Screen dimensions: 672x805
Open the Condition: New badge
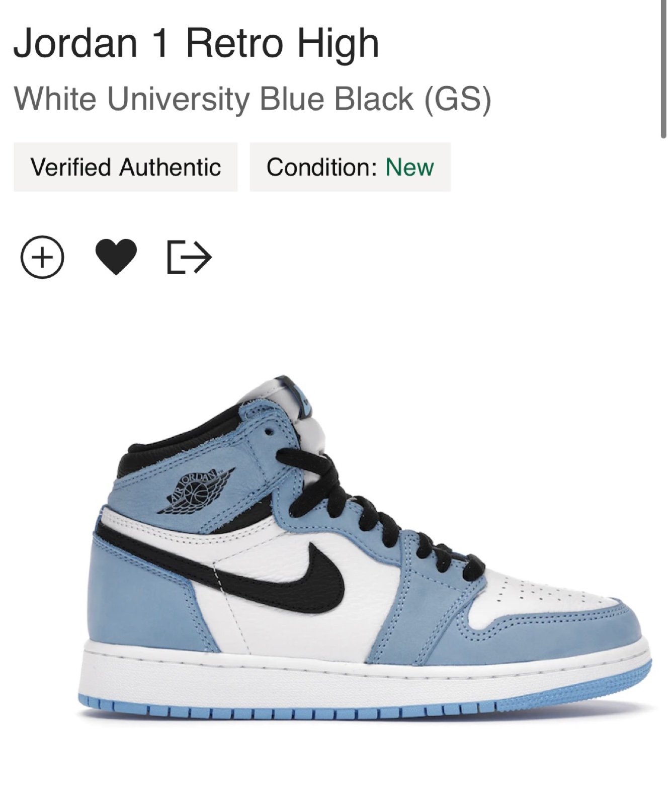pyautogui.click(x=350, y=167)
